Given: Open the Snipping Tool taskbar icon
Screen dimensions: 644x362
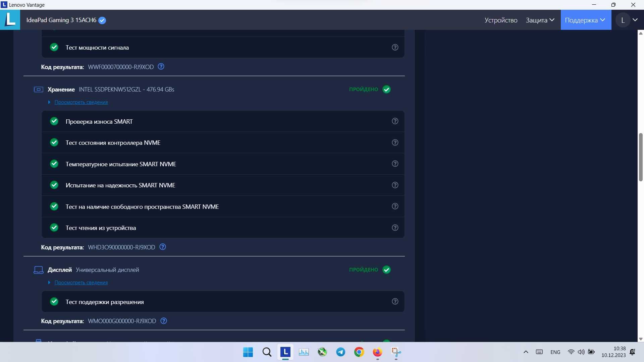Looking at the screenshot, I should pos(396,352).
